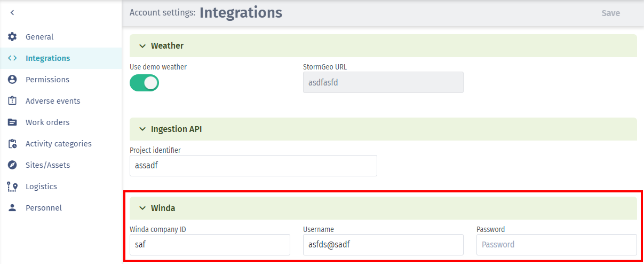Navigate to Work orders
Viewport: 644px width, 264px height.
click(61, 122)
